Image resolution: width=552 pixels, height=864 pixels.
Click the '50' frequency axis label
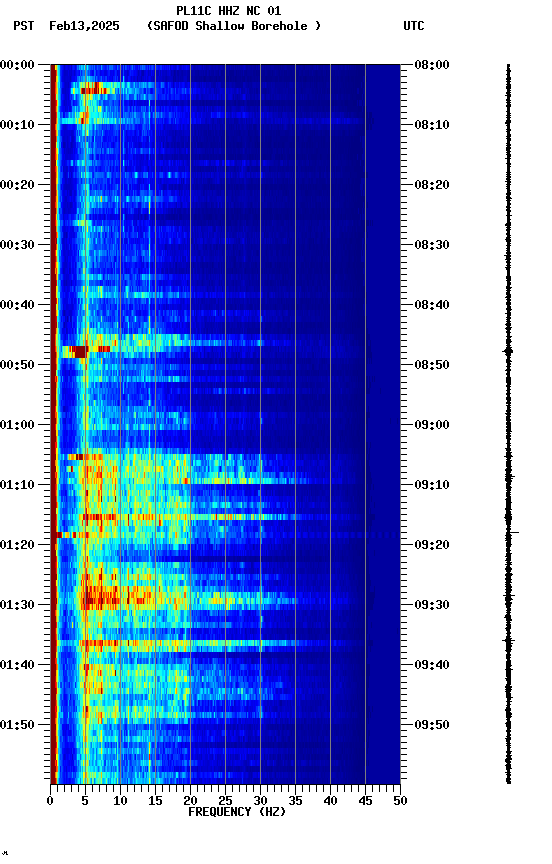pos(401,801)
